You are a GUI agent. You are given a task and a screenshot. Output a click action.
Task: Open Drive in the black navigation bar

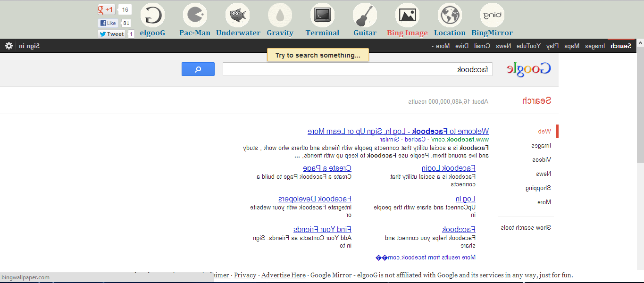(462, 46)
